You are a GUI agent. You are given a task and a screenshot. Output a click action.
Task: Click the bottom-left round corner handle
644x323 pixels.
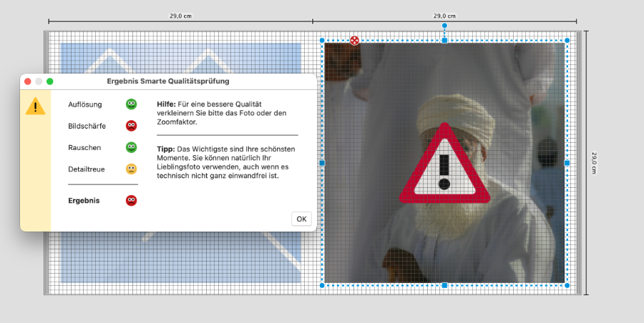point(322,285)
